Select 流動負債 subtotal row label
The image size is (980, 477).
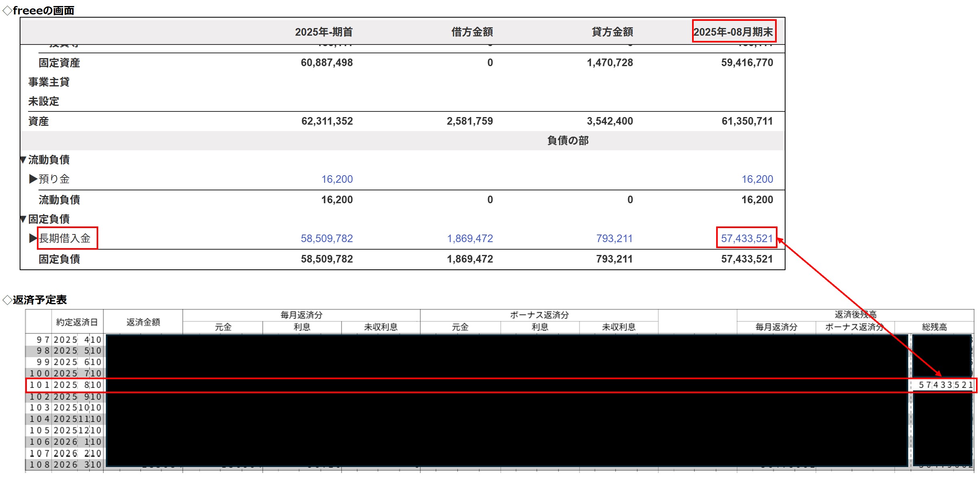(59, 200)
